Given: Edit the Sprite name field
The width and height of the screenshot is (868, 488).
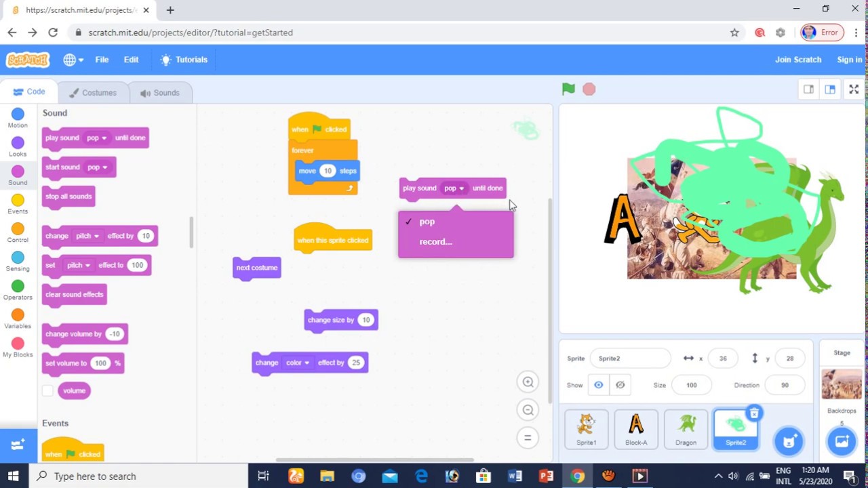Looking at the screenshot, I should pos(630,359).
